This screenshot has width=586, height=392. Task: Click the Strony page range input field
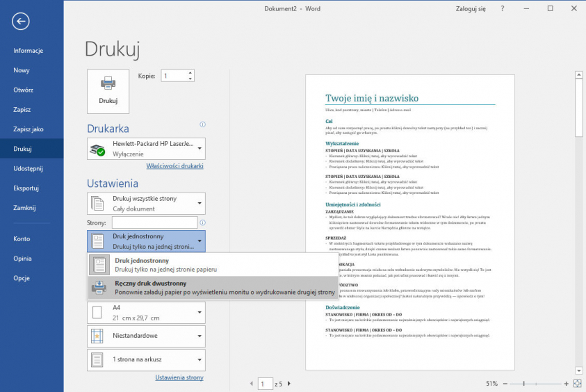tap(154, 222)
